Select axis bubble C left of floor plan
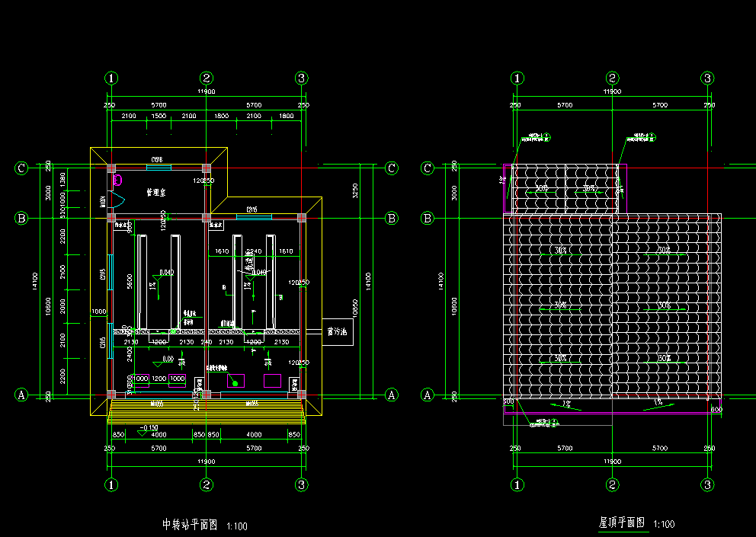The image size is (756, 537). (22, 168)
